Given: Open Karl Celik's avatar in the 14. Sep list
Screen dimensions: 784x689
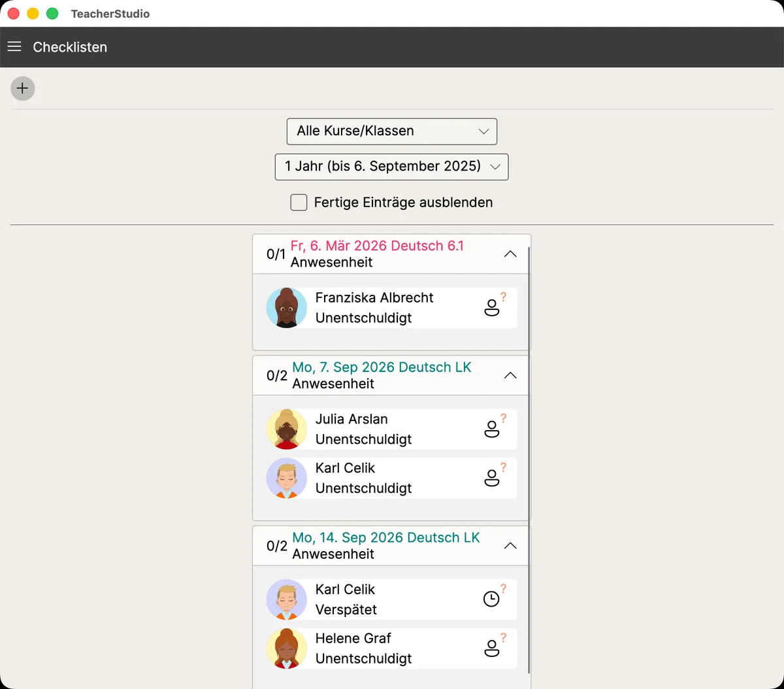Looking at the screenshot, I should tap(287, 599).
